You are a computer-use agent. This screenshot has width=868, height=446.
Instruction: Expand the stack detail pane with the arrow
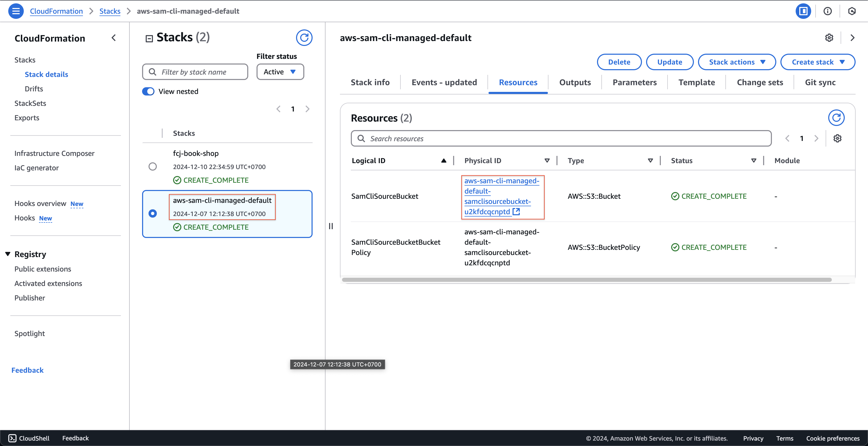click(x=852, y=38)
